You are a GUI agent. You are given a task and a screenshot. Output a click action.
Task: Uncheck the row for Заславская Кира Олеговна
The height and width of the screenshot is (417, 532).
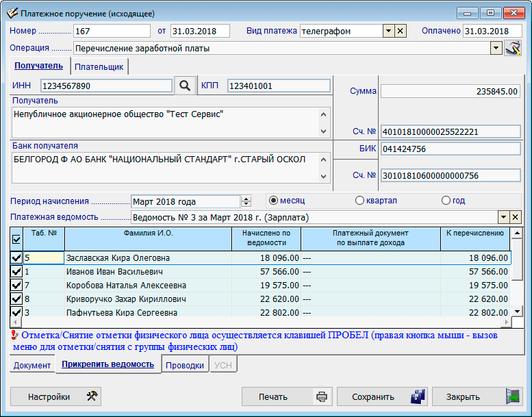(x=16, y=258)
